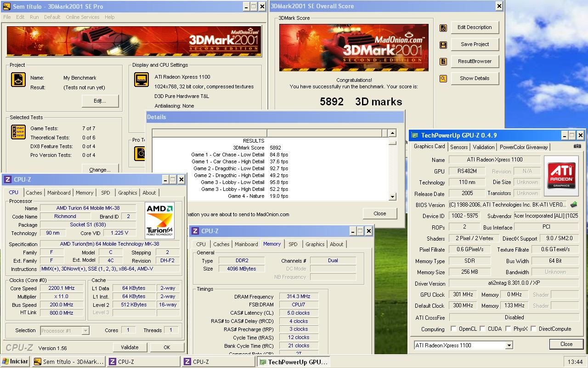The height and width of the screenshot is (368, 588).
Task: Click the icon beside Edit Description
Action: coord(443,28)
